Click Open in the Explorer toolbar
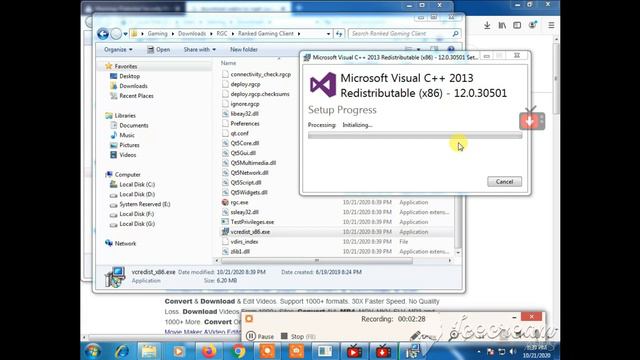The width and height of the screenshot is (640, 360). pyautogui.click(x=158, y=49)
